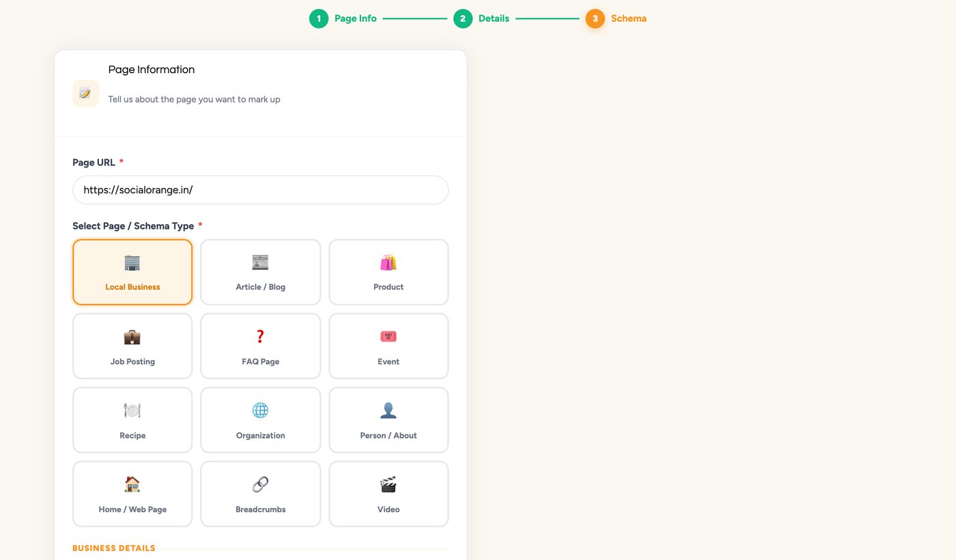Screen dimensions: 956x560
Task: Select the Breadcrumbs chain link icon
Action: [260, 484]
